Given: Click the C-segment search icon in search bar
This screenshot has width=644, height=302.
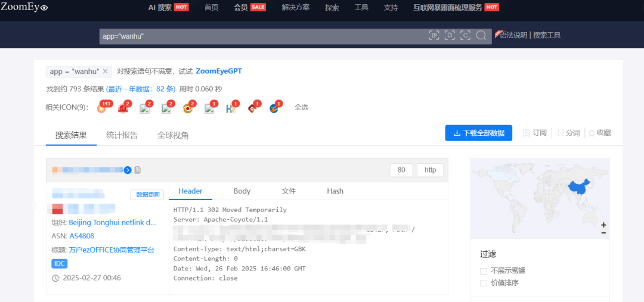Looking at the screenshot, I should point(465,35).
